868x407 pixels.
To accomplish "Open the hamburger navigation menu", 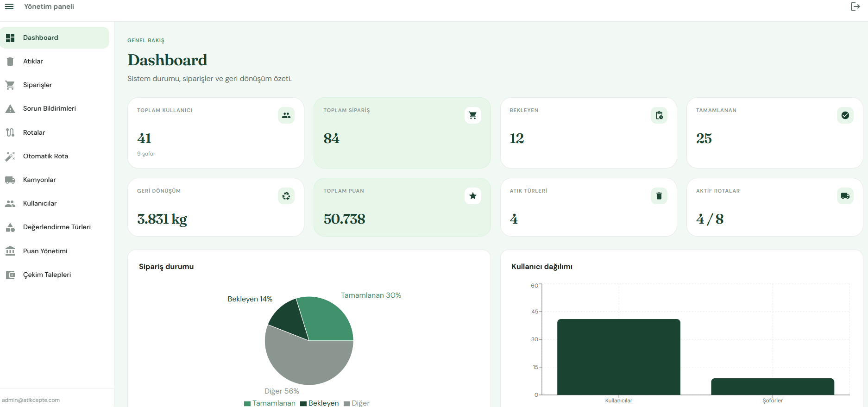I will [9, 6].
